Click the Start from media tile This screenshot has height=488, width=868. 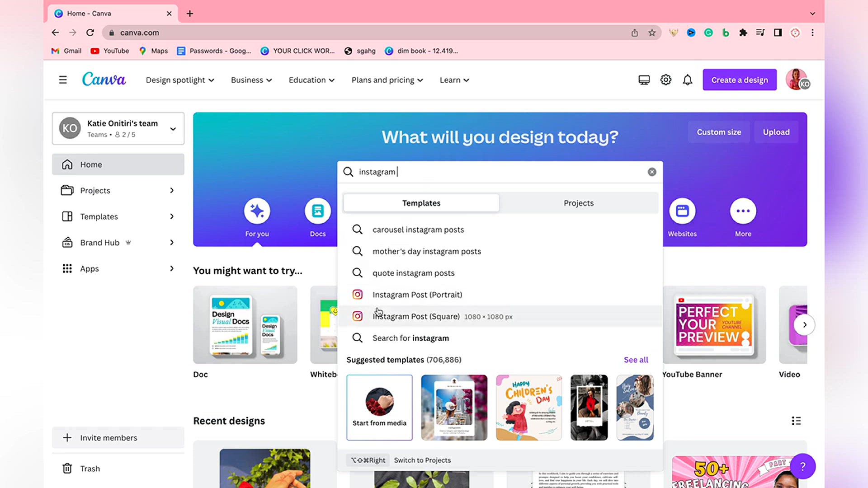point(379,408)
